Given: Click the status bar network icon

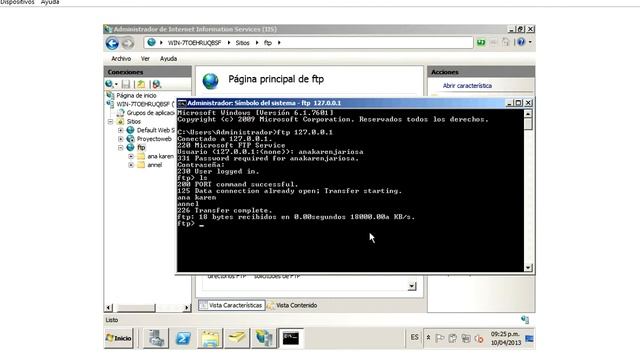Looking at the screenshot, I should click(x=525, y=320).
